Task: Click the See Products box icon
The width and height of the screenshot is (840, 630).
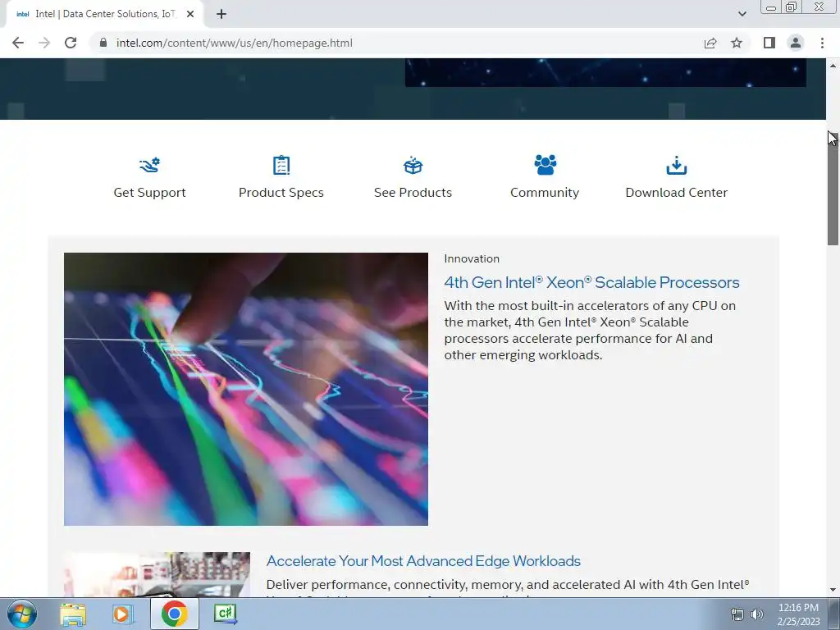Action: [413, 165]
